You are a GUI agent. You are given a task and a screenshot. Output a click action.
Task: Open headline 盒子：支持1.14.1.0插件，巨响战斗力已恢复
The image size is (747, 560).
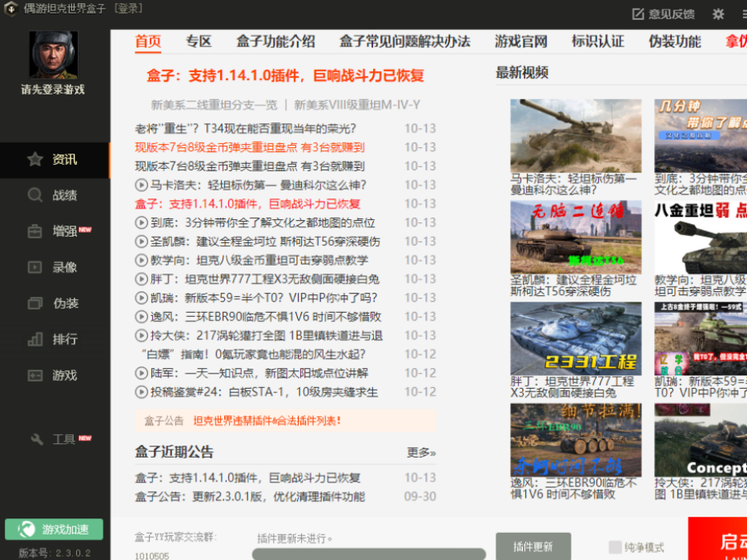[285, 76]
